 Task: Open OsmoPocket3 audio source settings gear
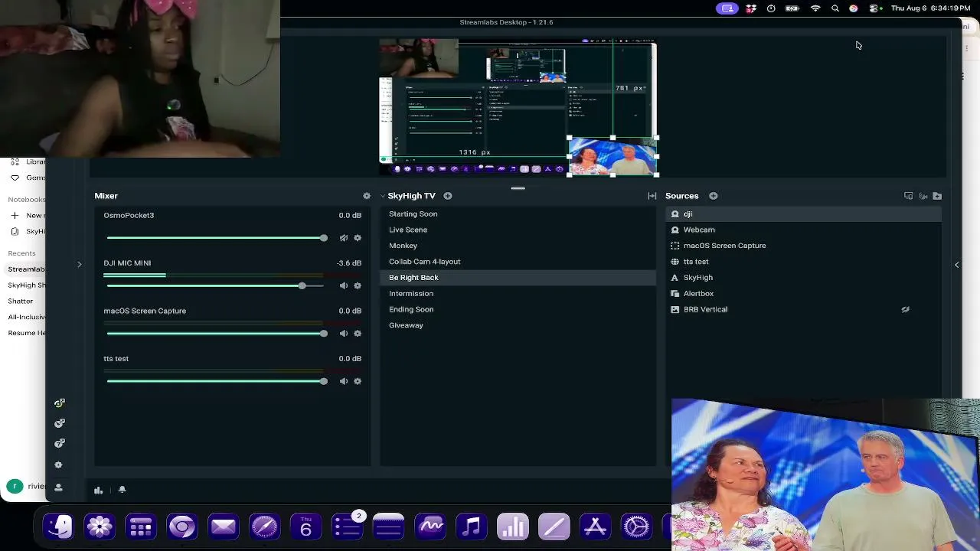coord(358,238)
